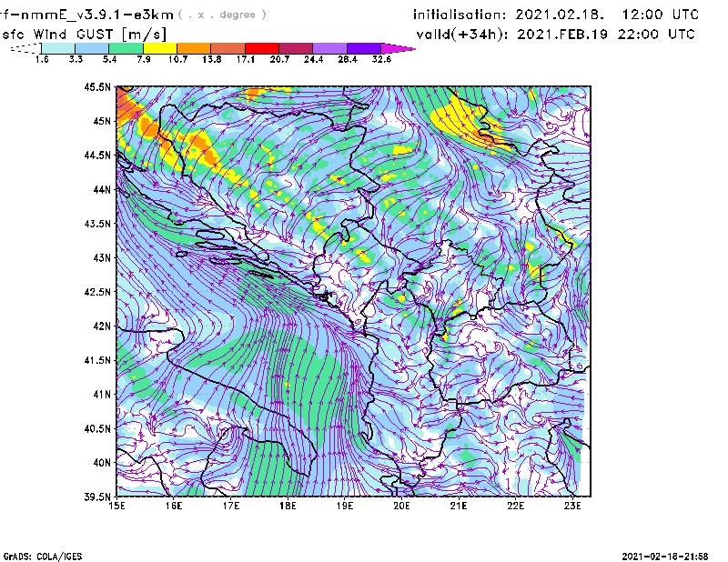Click the longitude label 16E
The image size is (728, 562).
click(174, 506)
